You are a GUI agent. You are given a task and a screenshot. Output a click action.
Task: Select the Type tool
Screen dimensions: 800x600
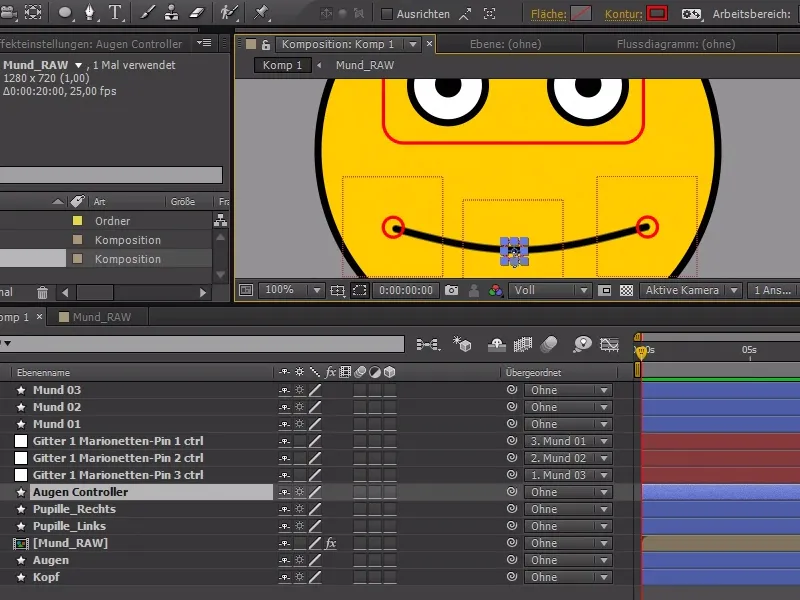pyautogui.click(x=115, y=12)
